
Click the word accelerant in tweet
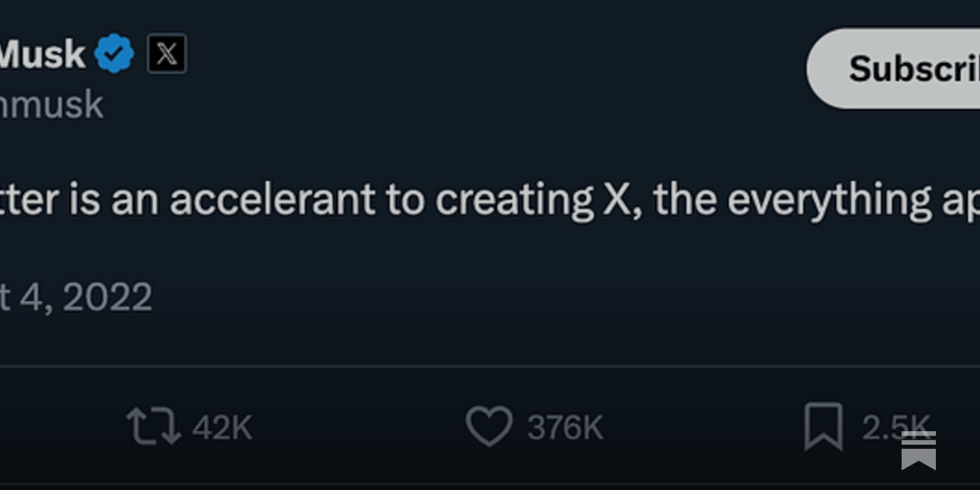click(x=273, y=200)
